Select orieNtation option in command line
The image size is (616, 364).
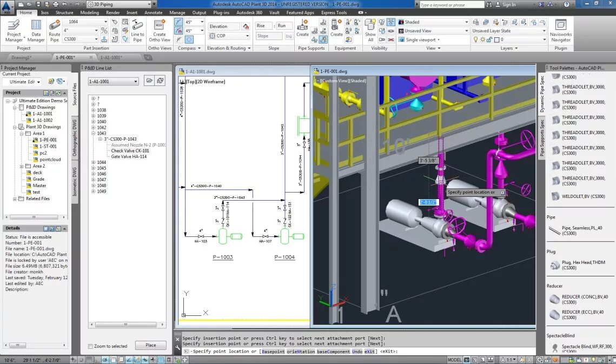click(301, 352)
